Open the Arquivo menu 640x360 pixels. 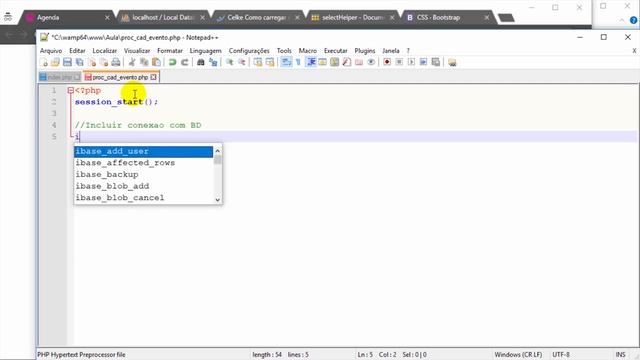pos(51,51)
